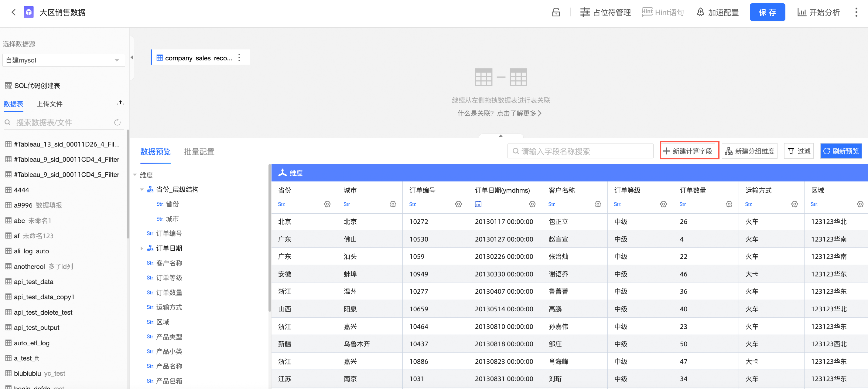This screenshot has height=389, width=868.
Task: Click the hierarchy icon of 订单日期
Action: click(150, 248)
